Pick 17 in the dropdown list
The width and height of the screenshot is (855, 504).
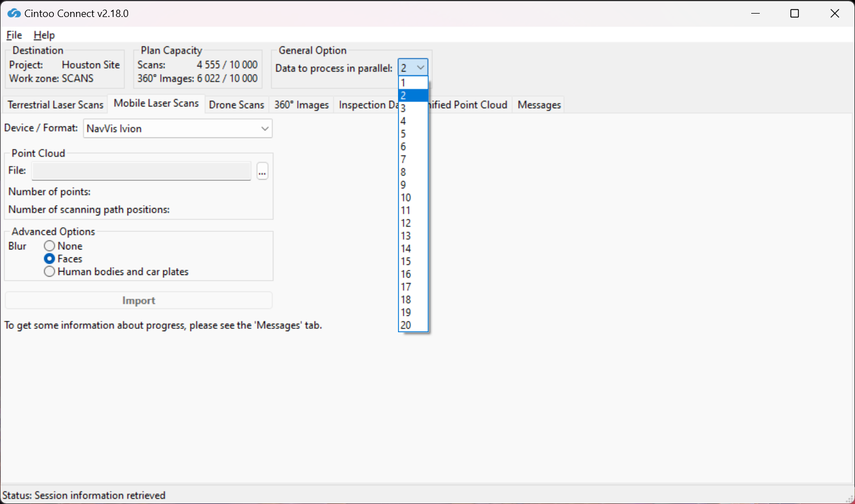click(x=413, y=287)
